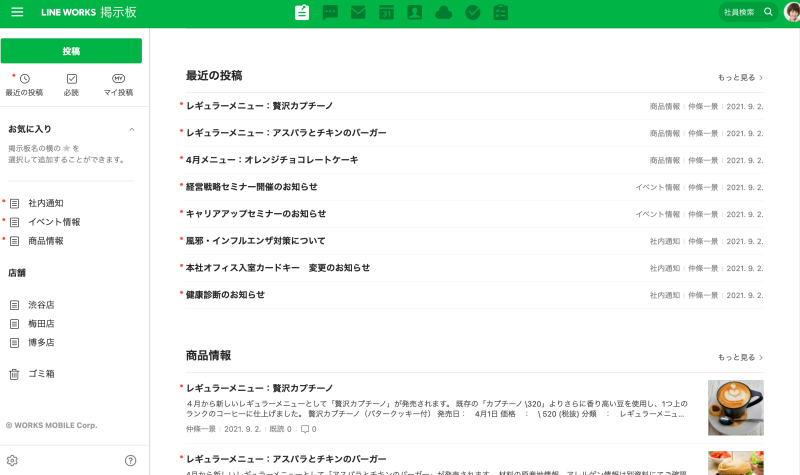Open the settings gear in the sidebar footer
The width and height of the screenshot is (800, 475).
[13, 460]
